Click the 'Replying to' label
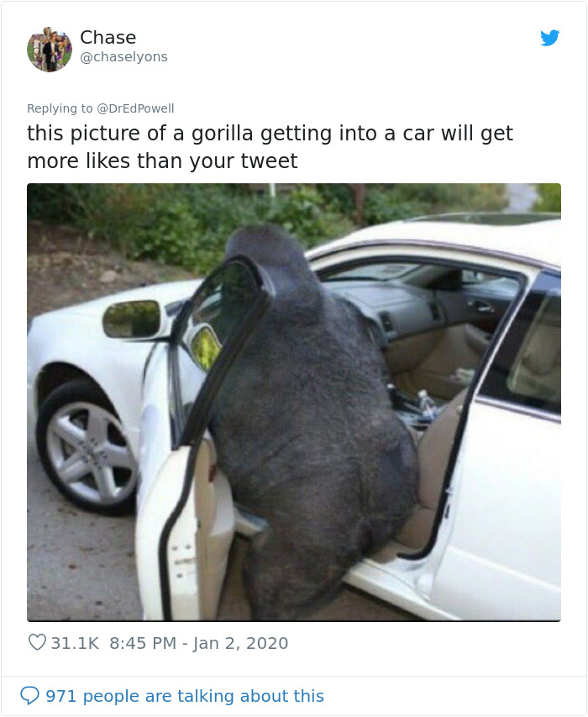Image resolution: width=588 pixels, height=717 pixels. click(x=60, y=108)
